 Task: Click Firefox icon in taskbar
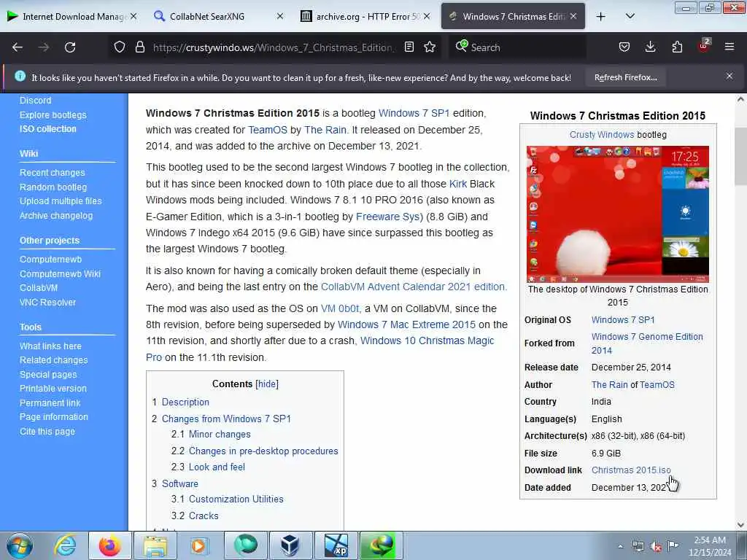109,545
